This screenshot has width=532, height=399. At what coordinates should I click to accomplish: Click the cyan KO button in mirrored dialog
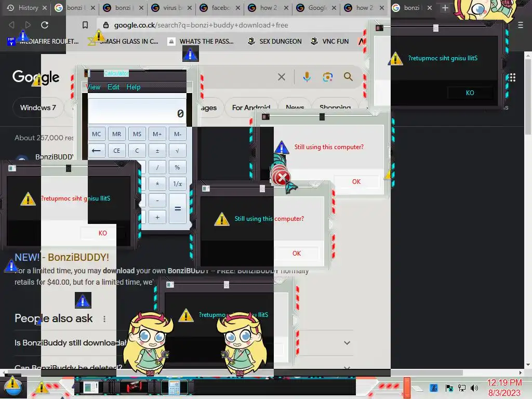(x=470, y=92)
